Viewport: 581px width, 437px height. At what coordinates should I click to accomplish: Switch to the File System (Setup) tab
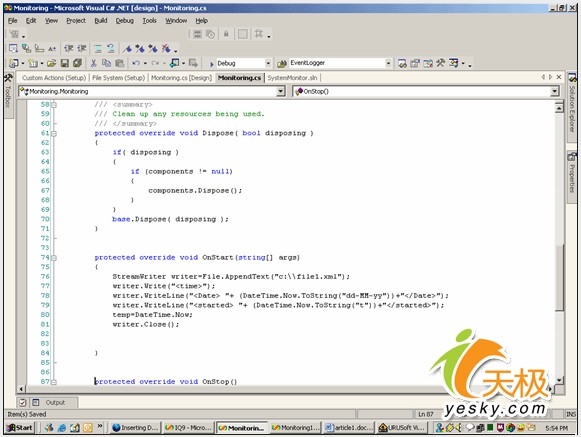(x=119, y=78)
